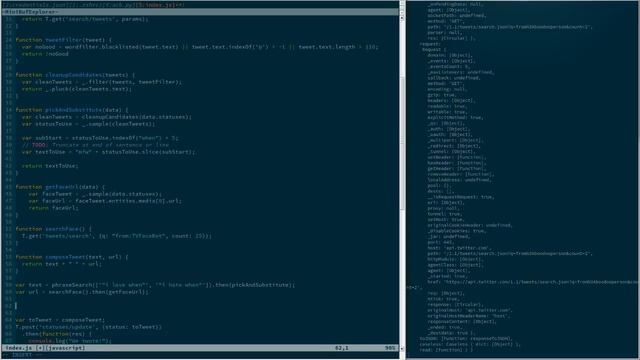This screenshot has height=360, width=640.
Task: Click the 'index.js [+][javascript]' status line label
Action: click(x=45, y=348)
